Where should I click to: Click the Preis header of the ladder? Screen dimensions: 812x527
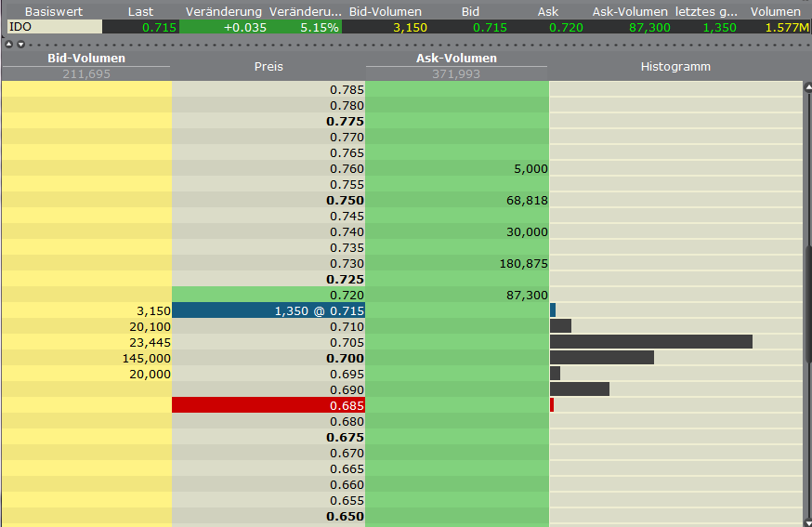click(x=268, y=66)
